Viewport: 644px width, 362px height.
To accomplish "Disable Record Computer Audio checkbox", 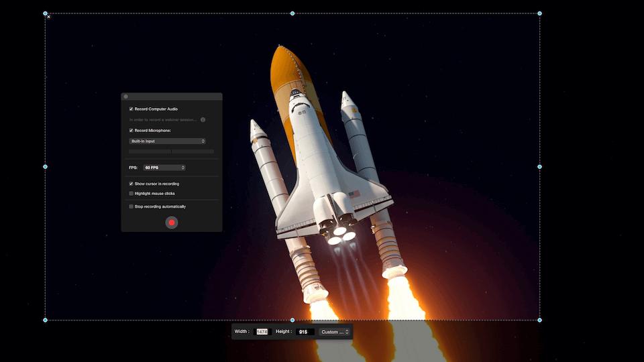I will [x=131, y=109].
